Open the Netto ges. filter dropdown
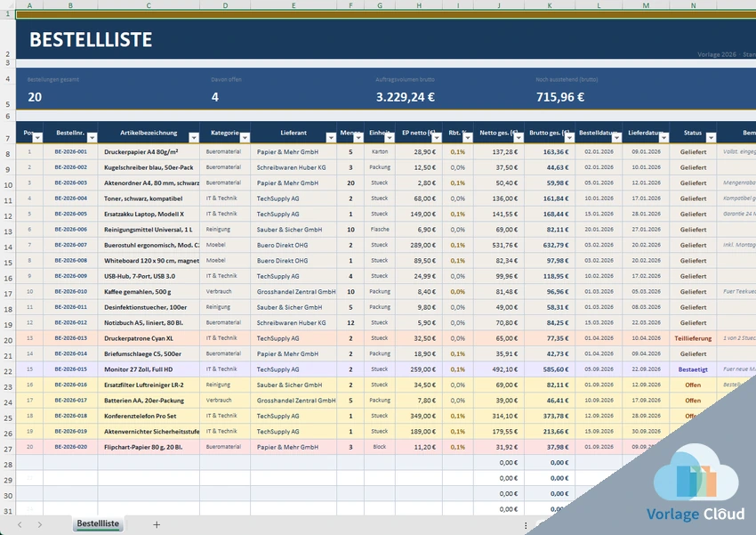 (x=519, y=138)
